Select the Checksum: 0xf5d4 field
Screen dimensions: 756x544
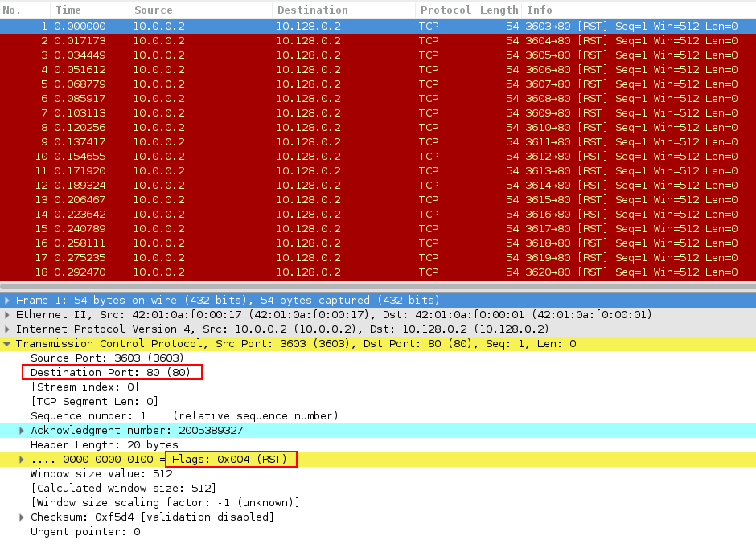378,517
